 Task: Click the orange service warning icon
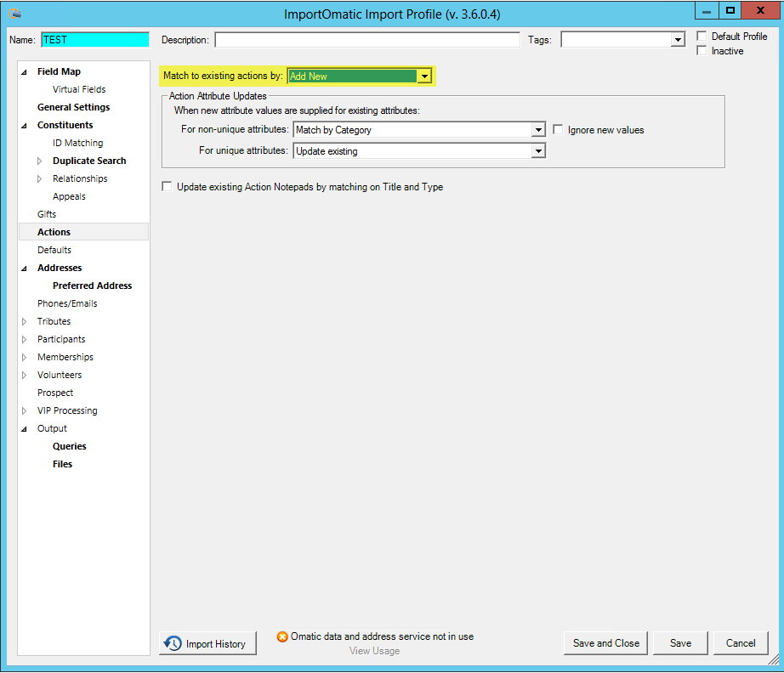(x=282, y=636)
